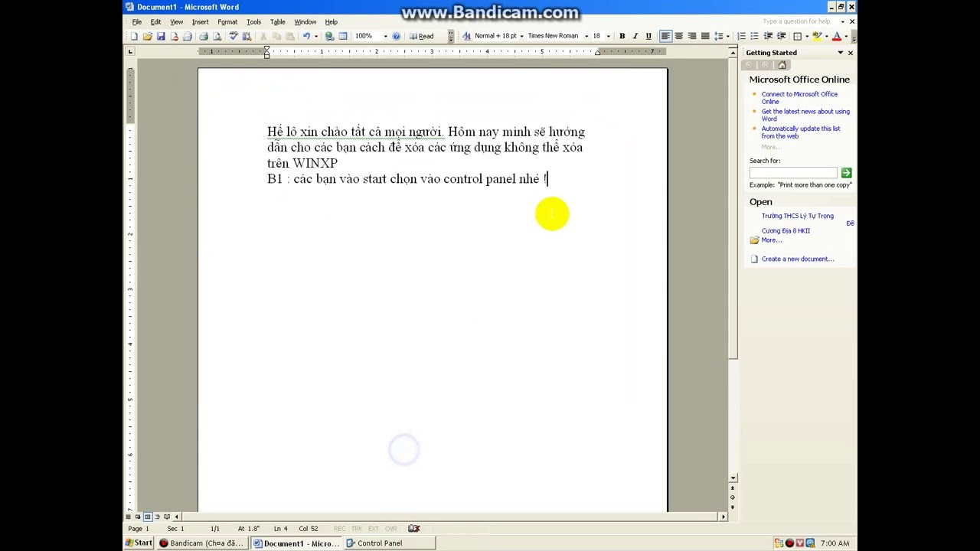
Task: Click the New Blank Document icon
Action: tap(134, 36)
